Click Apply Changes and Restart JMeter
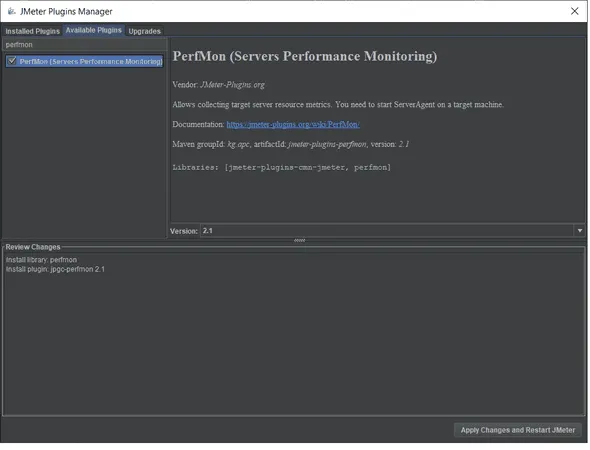Screen dimensions: 590x450 [x=518, y=430]
